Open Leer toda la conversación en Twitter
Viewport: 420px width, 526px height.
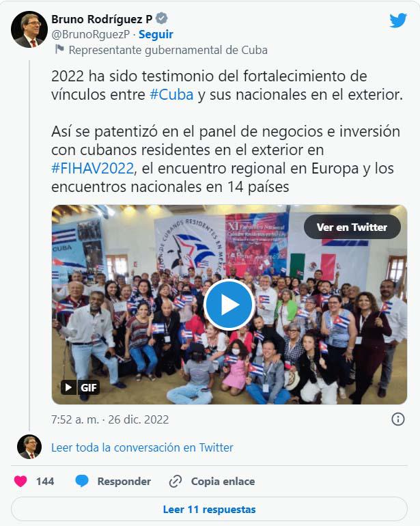pos(142,447)
